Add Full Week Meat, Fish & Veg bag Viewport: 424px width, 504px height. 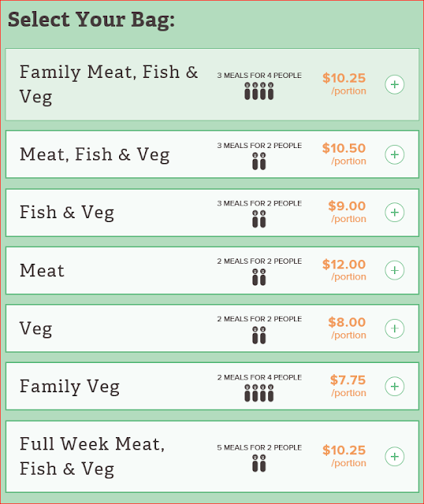point(394,457)
